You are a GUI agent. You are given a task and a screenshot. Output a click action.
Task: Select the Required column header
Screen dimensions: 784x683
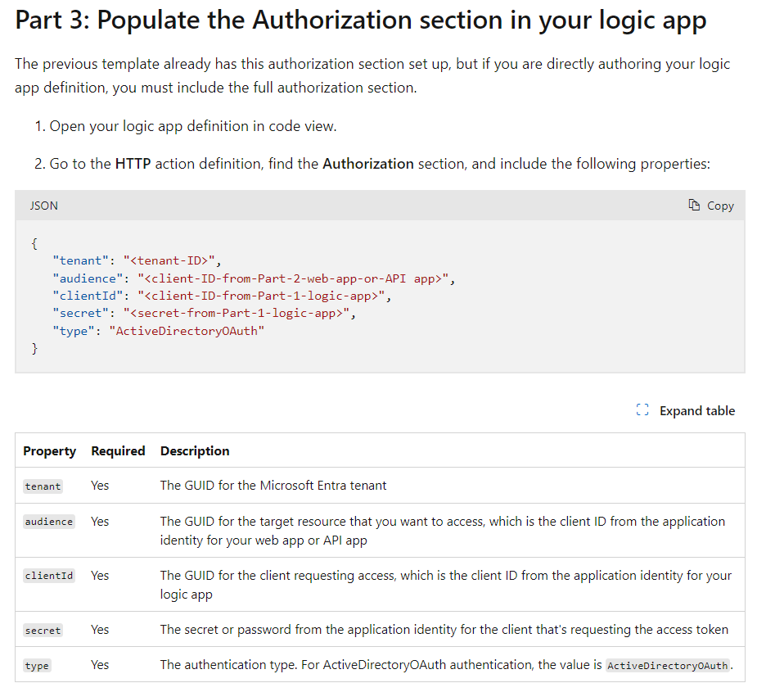tap(118, 451)
